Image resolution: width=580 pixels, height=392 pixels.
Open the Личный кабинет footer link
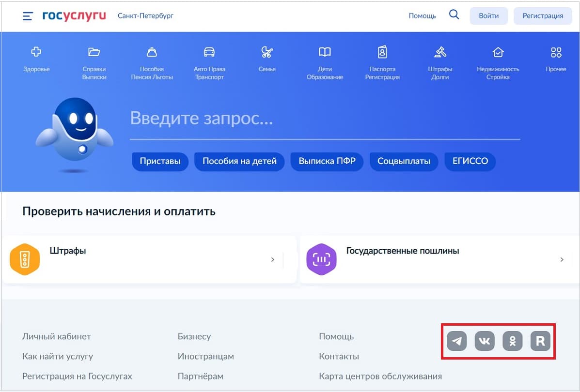pyautogui.click(x=57, y=336)
